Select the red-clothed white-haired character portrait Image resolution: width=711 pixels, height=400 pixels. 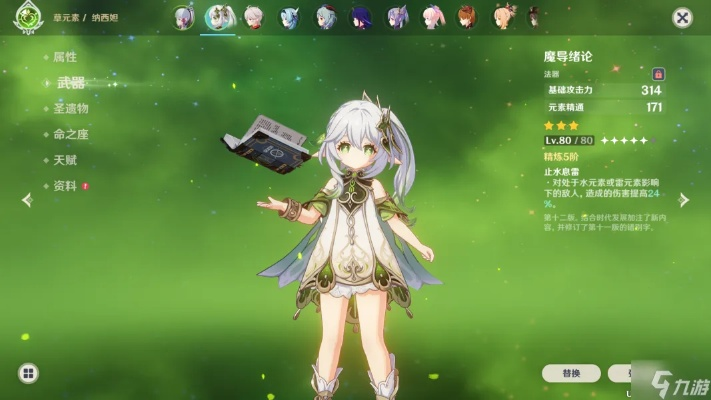[x=254, y=17]
